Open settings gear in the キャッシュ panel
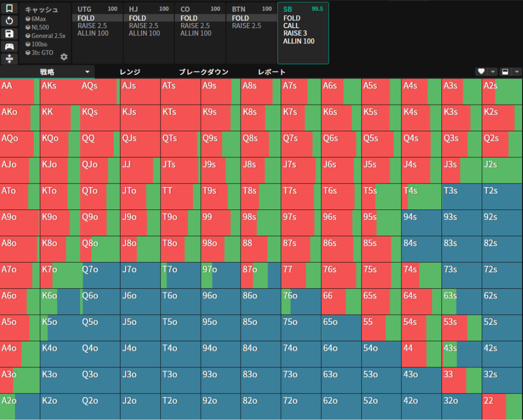 (64, 57)
